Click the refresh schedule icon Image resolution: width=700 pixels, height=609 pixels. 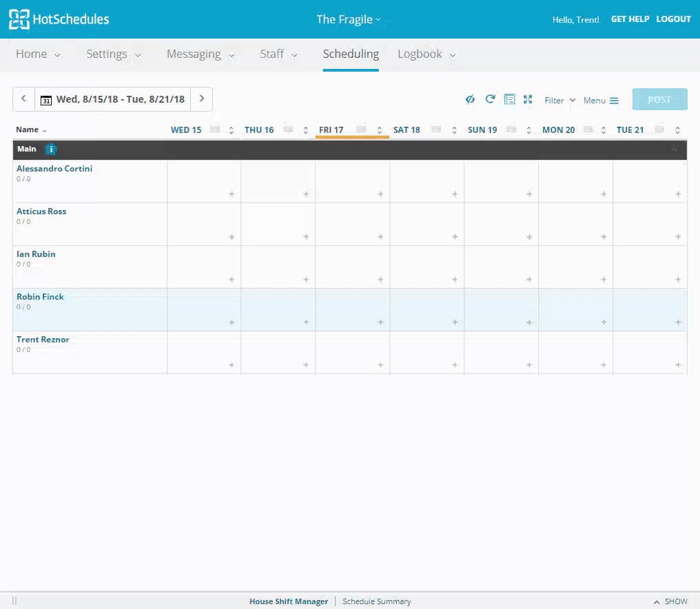(x=490, y=99)
